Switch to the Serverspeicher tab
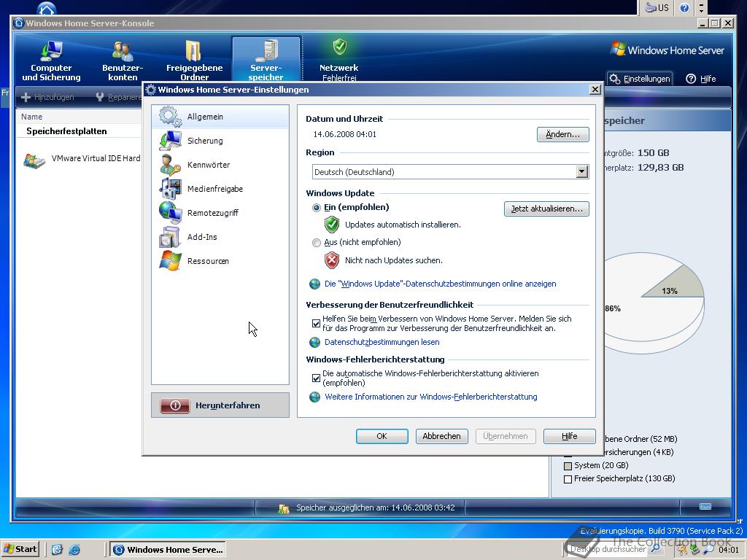This screenshot has height=560, width=747. click(266, 60)
